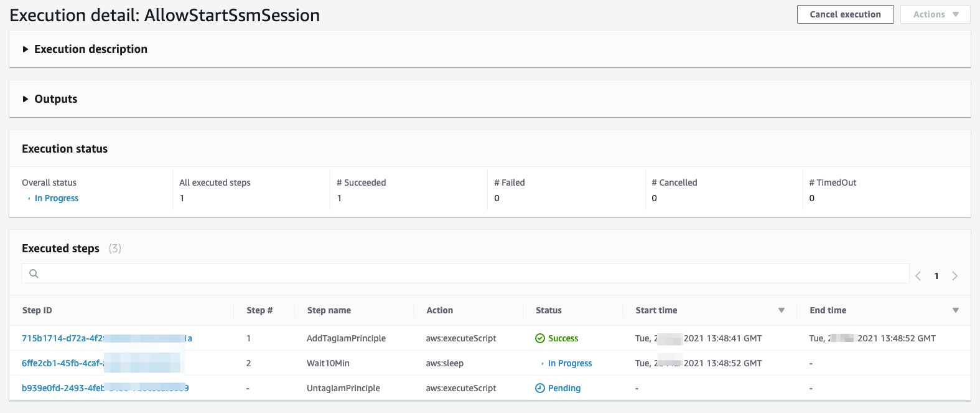Click the In Progress overall status link
This screenshot has width=980, height=413.
pos(57,198)
